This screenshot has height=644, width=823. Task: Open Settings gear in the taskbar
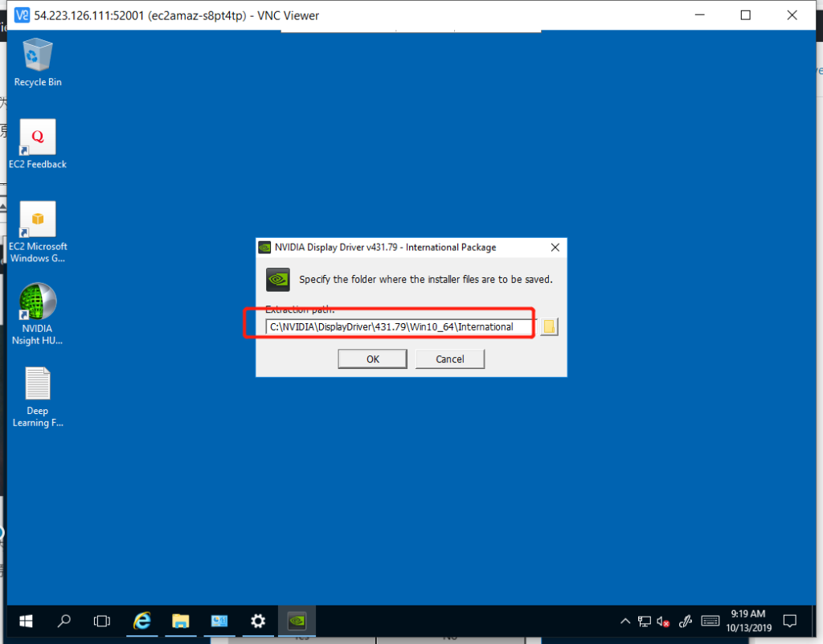258,621
